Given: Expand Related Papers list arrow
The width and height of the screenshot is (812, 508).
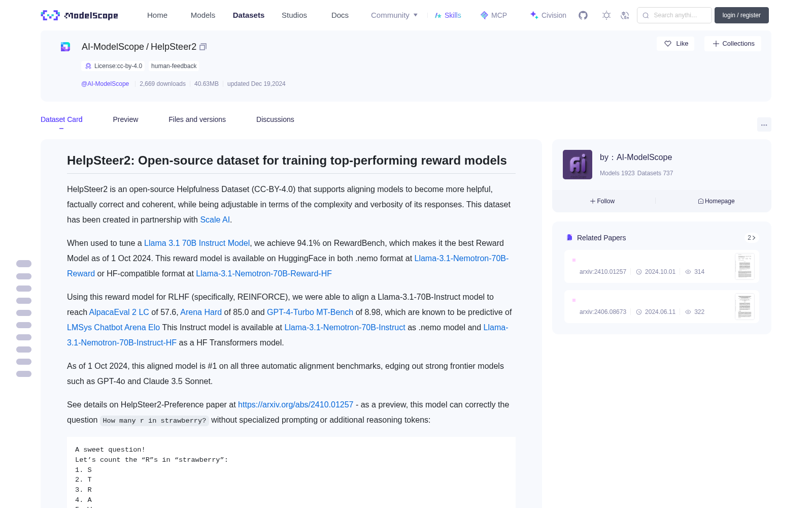Looking at the screenshot, I should pyautogui.click(x=752, y=238).
